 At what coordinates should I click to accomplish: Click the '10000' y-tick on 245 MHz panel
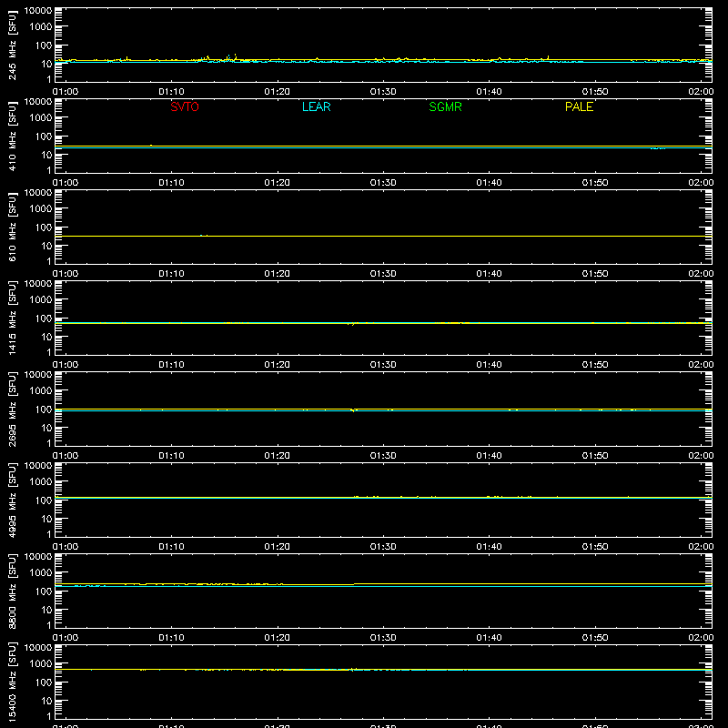pyautogui.click(x=38, y=11)
